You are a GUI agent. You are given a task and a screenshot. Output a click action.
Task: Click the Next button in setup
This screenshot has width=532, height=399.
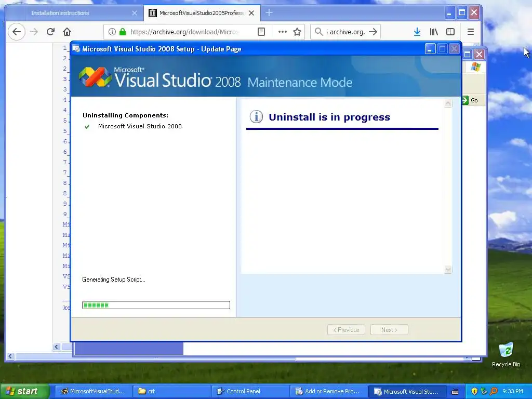pyautogui.click(x=389, y=330)
